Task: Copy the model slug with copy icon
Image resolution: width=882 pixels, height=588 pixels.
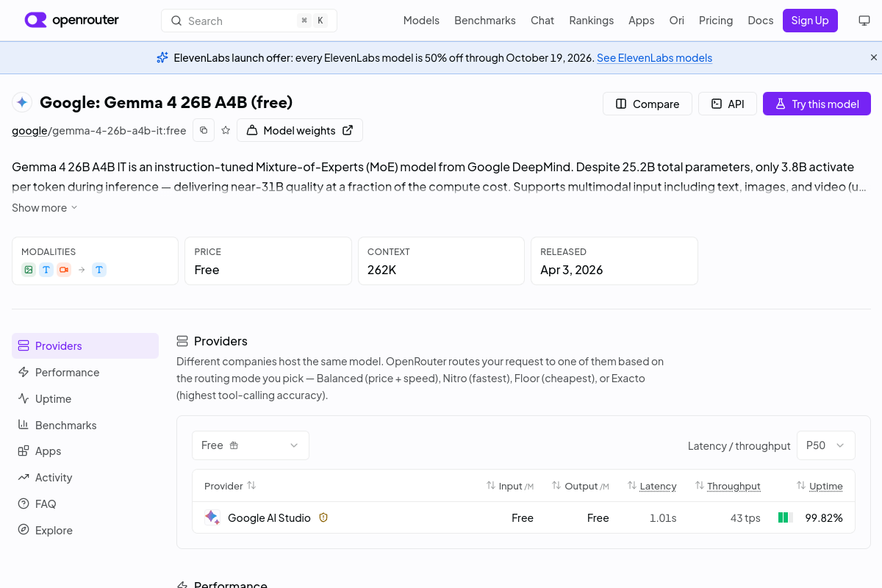Action: 204,130
